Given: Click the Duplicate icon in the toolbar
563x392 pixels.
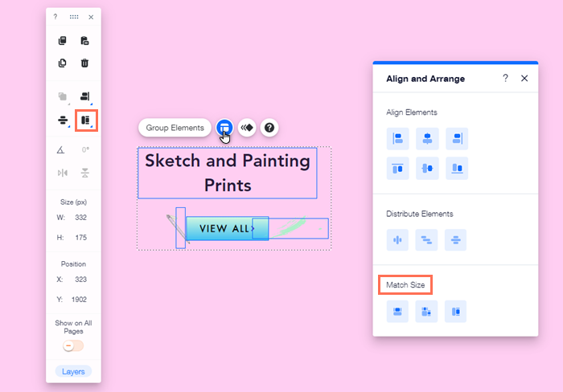Looking at the screenshot, I should click(63, 63).
